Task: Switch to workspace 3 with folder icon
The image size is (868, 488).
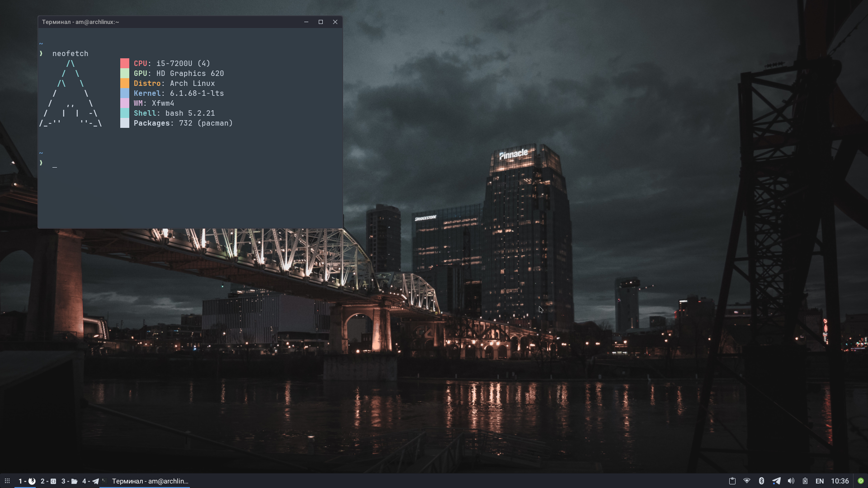Action: point(69,481)
